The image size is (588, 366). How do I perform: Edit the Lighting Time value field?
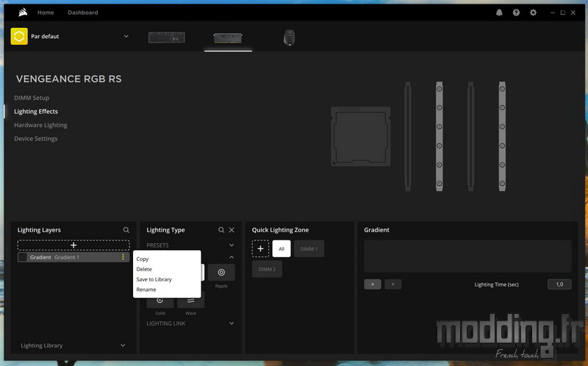point(559,284)
